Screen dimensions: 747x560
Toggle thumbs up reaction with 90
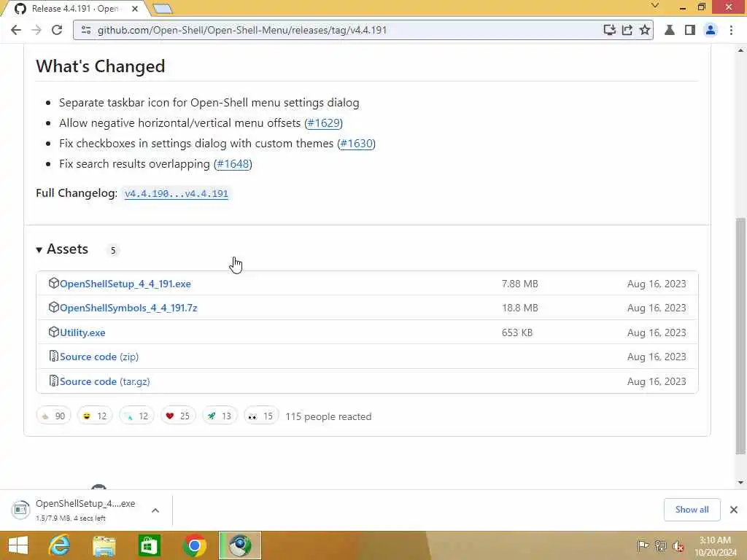[53, 416]
